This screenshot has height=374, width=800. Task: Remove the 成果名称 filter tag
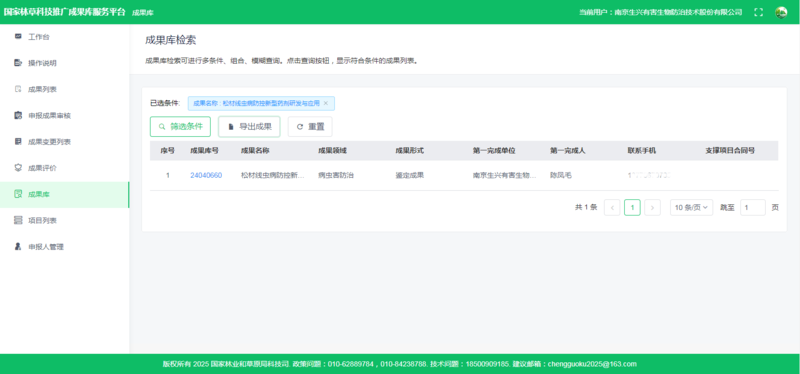pyautogui.click(x=326, y=103)
